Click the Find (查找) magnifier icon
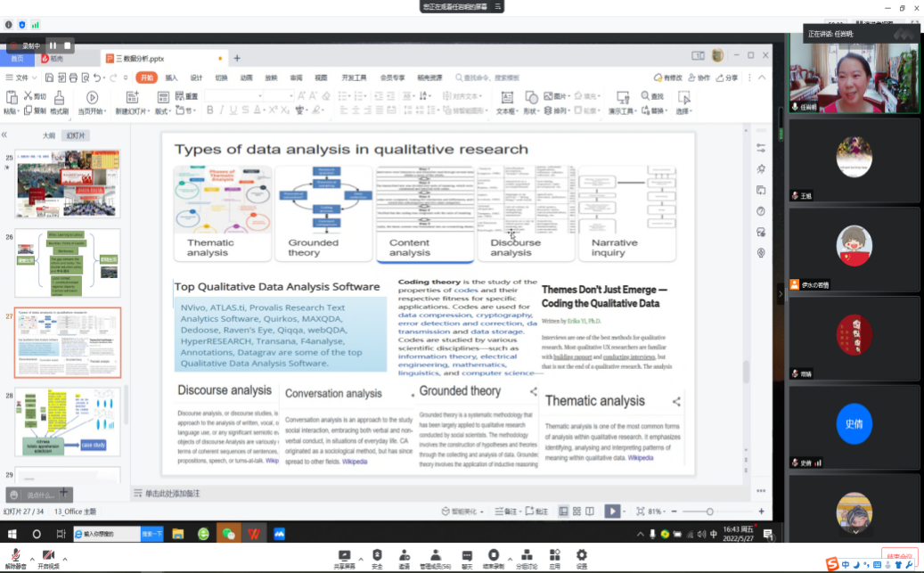The height and width of the screenshot is (573, 924). (x=645, y=95)
